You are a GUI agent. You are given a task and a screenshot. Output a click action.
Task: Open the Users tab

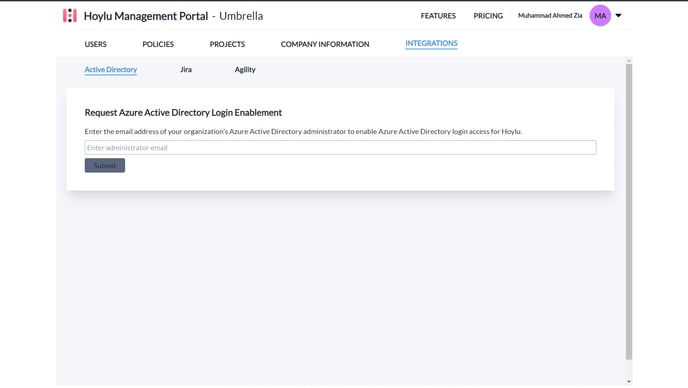(x=96, y=44)
